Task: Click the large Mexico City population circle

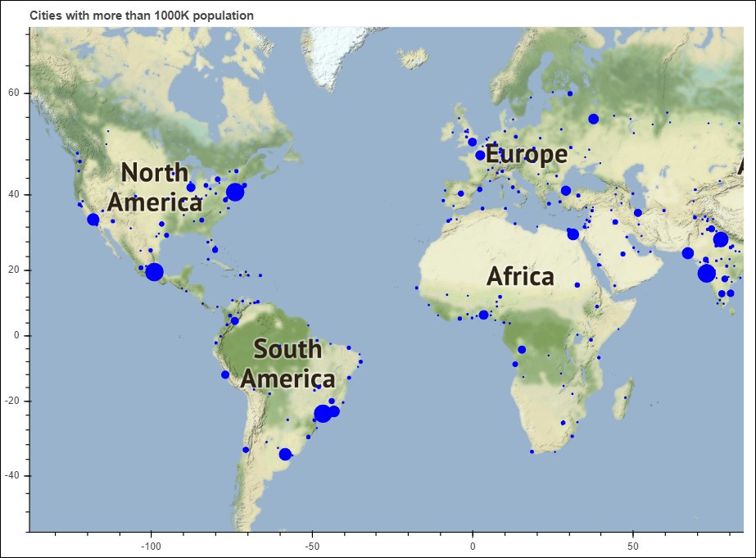Action: (x=154, y=272)
